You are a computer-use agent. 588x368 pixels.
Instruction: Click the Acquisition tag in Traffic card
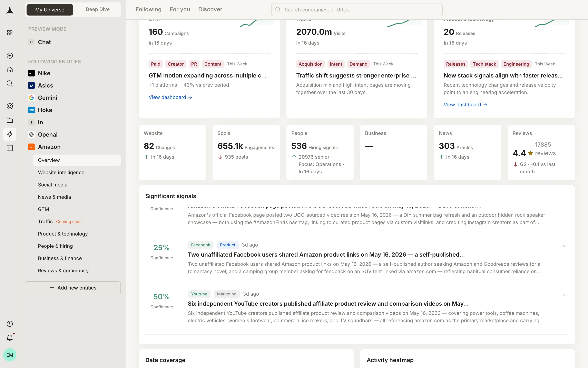coord(310,64)
